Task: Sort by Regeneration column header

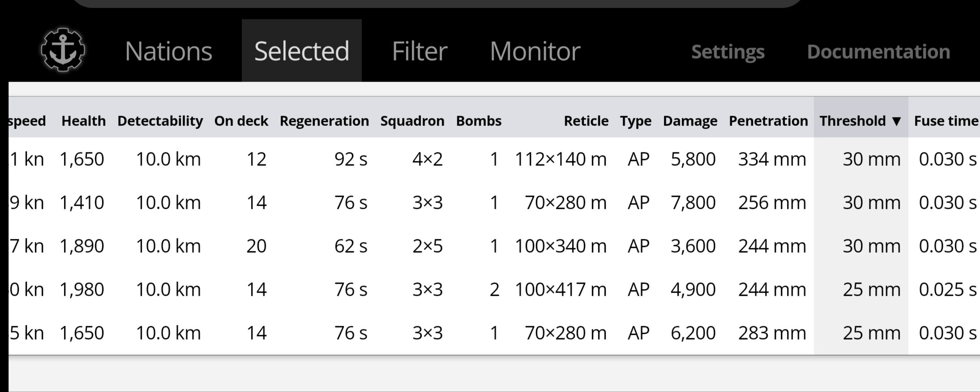Action: pos(324,121)
